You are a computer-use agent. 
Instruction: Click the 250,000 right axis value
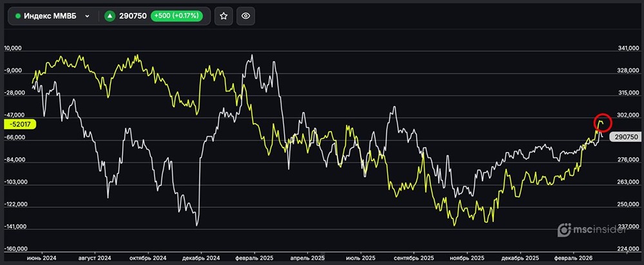(x=629, y=204)
